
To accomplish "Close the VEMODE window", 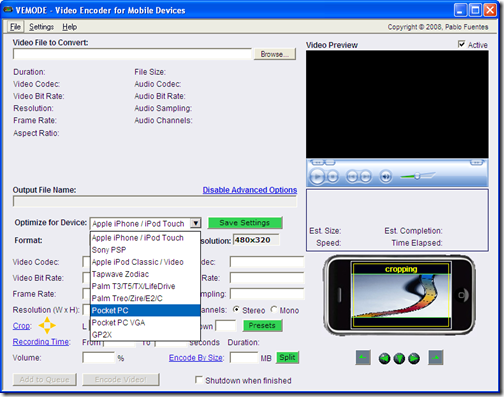I will click(x=490, y=10).
